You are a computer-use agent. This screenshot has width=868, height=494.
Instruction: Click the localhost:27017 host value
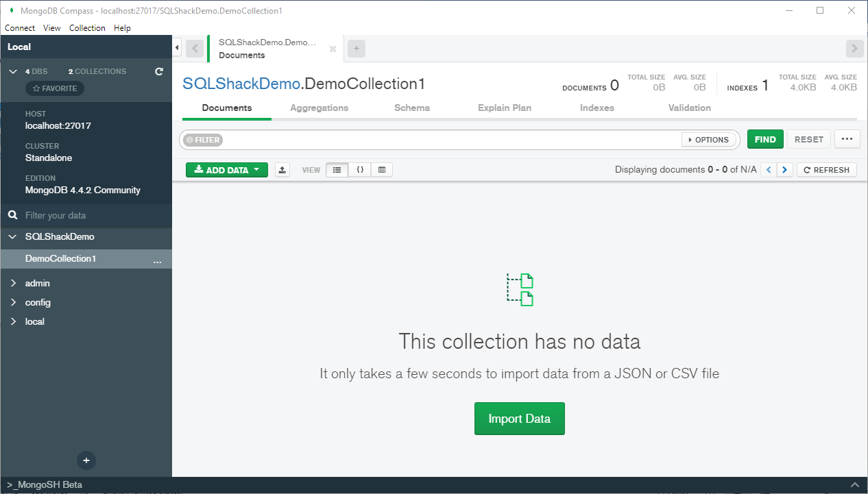pyautogui.click(x=58, y=126)
